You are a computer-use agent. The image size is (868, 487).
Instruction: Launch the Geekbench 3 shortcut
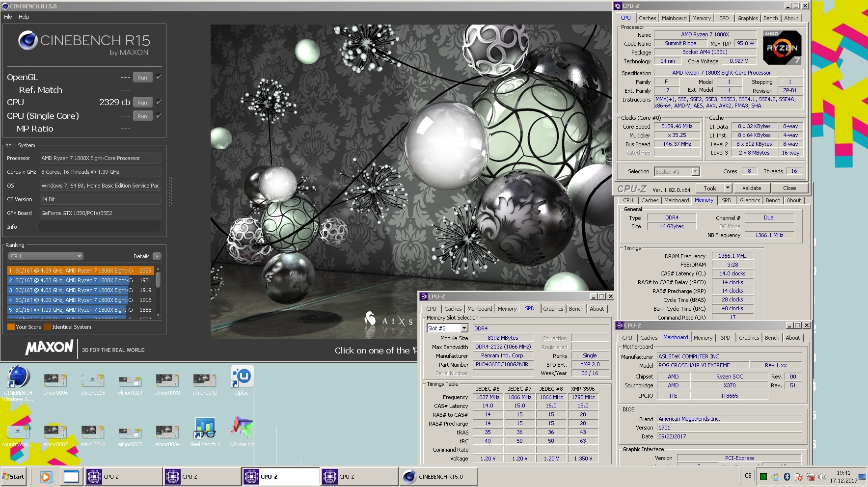pyautogui.click(x=205, y=432)
